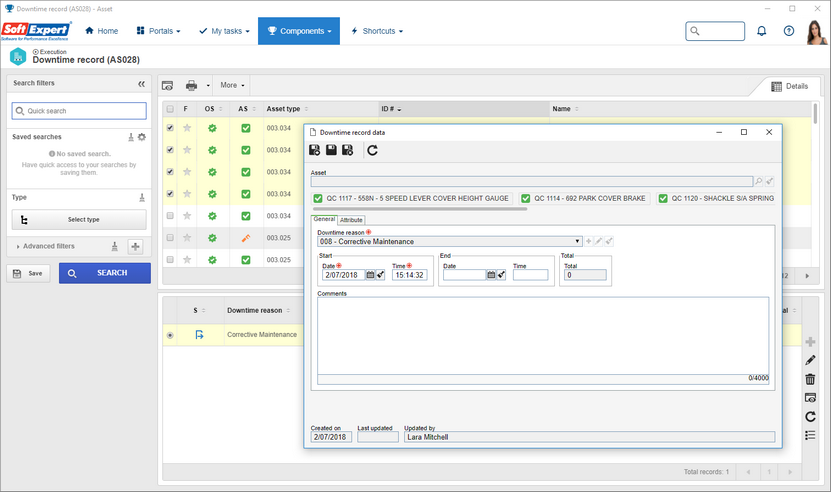Add downtime record with right-side plus icon
This screenshot has width=831, height=492.
coord(810,342)
